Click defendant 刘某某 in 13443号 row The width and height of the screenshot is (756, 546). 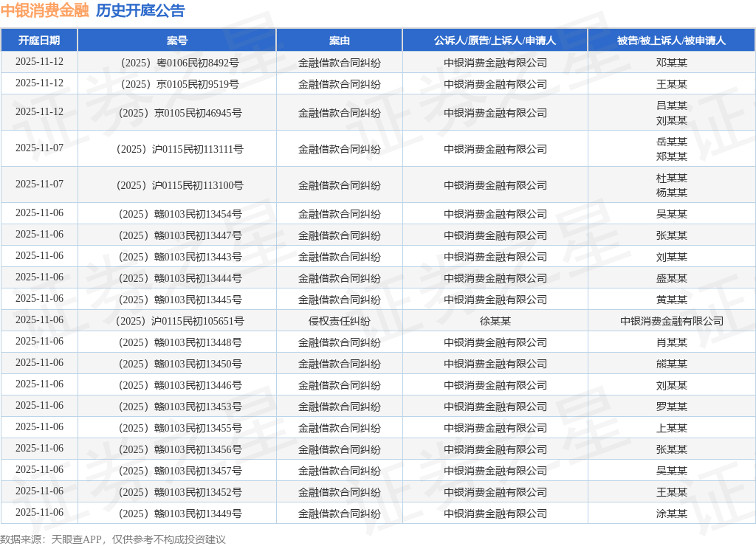[672, 257]
